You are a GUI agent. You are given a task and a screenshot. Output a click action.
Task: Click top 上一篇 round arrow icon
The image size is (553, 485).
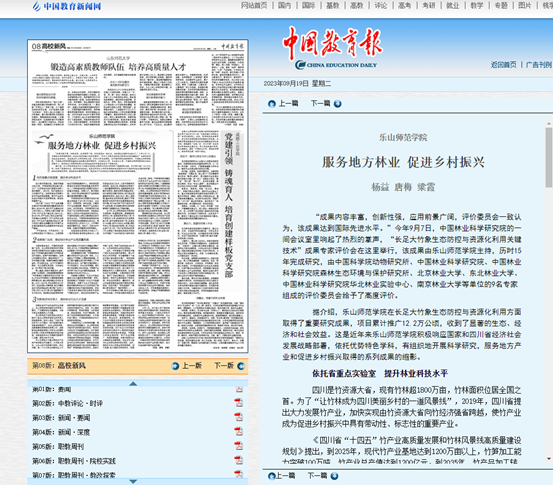[x=272, y=104]
